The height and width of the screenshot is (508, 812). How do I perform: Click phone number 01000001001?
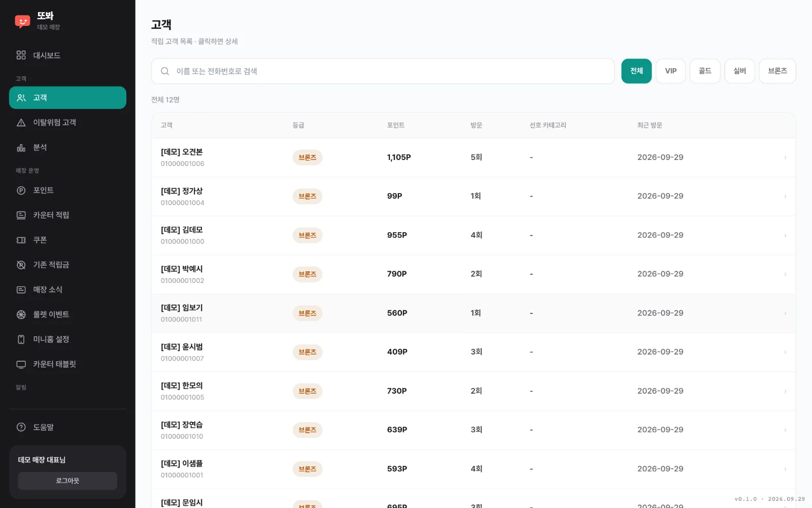tap(182, 475)
